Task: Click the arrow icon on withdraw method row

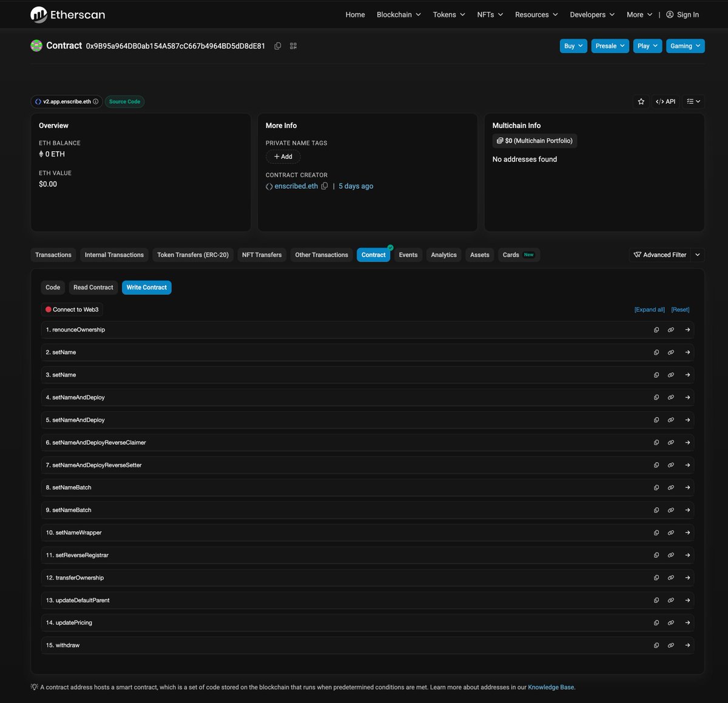Action: (687, 645)
